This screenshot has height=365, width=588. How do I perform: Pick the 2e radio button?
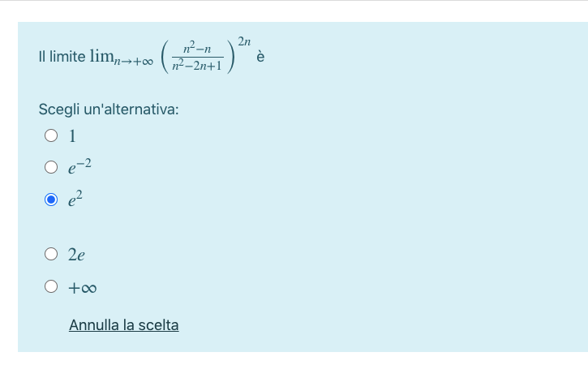click(52, 255)
